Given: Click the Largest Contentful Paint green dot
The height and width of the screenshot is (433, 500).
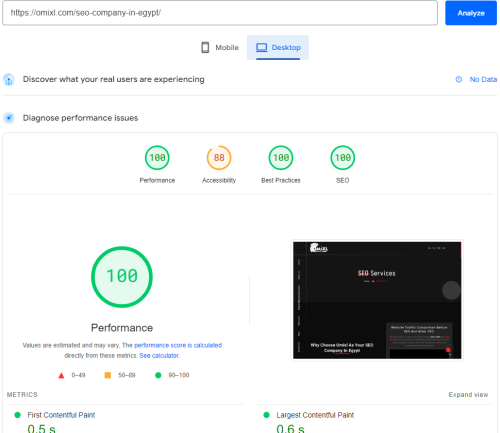Looking at the screenshot, I should tap(266, 415).
